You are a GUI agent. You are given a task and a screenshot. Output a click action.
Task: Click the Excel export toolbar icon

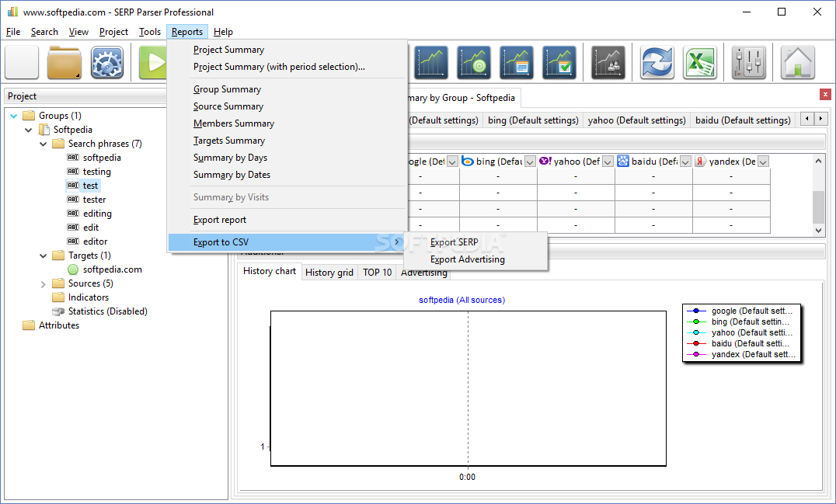coord(699,62)
